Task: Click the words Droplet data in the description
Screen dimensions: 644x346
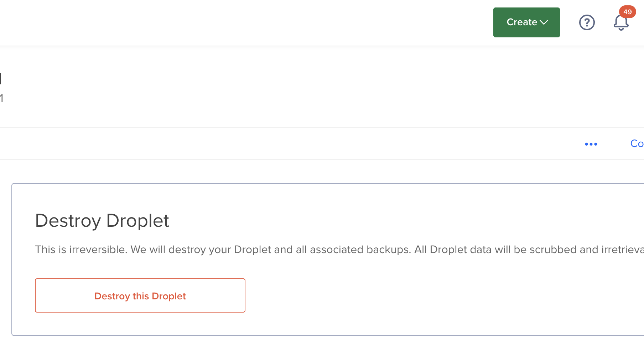Action: (461, 250)
